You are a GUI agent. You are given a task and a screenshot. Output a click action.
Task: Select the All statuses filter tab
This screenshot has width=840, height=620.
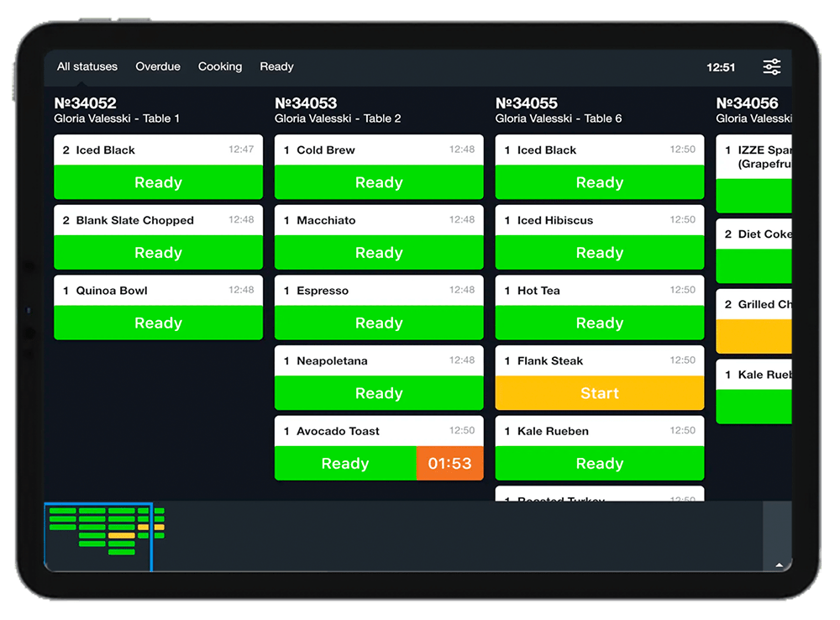[x=87, y=66]
